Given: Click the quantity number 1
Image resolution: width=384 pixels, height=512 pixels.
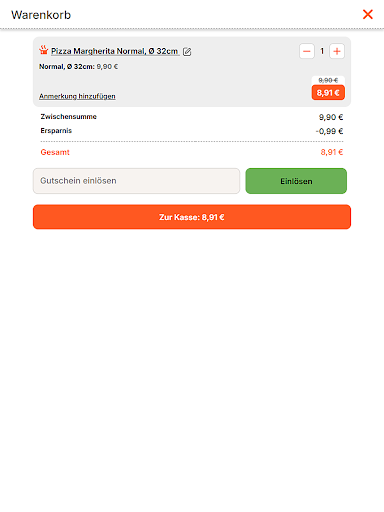Looking at the screenshot, I should [322, 51].
